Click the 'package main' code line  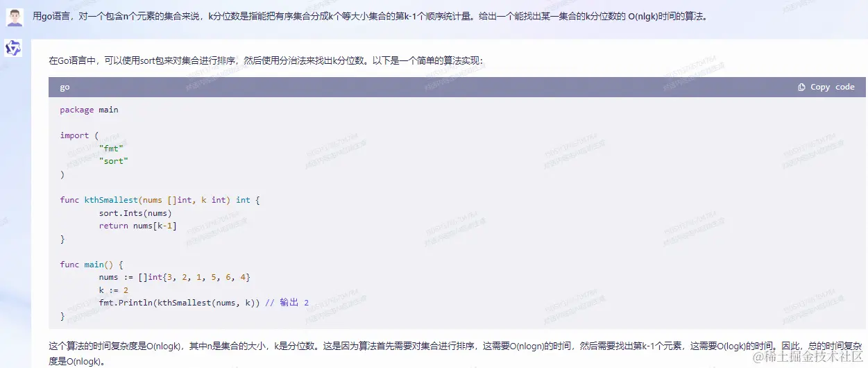point(89,110)
